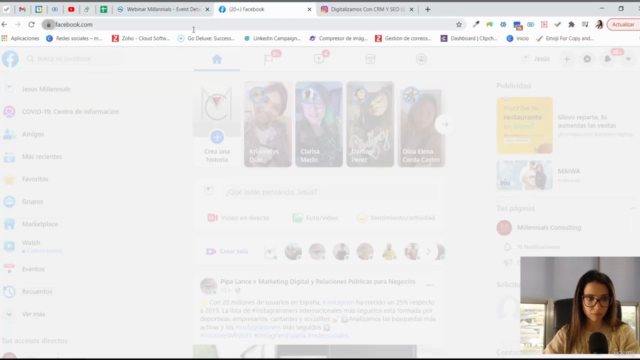Open the Facebook logo home icon

(10, 59)
